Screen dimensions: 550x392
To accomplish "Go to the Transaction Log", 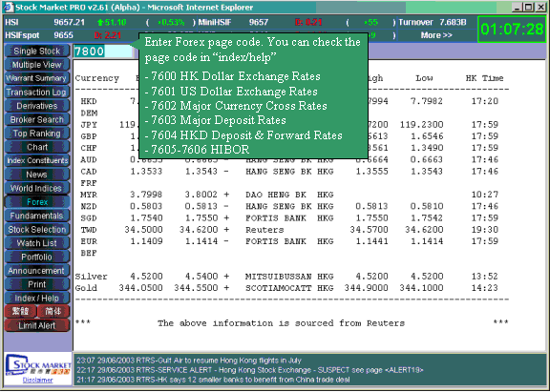I will pyautogui.click(x=37, y=93).
